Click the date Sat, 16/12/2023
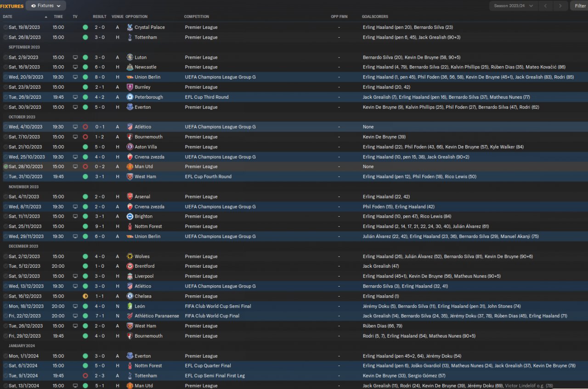This screenshot has width=588, height=389. click(x=25, y=296)
